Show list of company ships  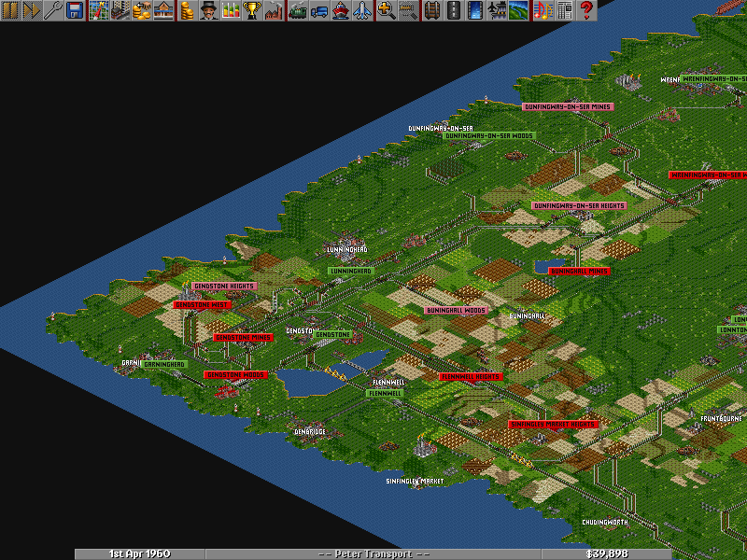[340, 10]
